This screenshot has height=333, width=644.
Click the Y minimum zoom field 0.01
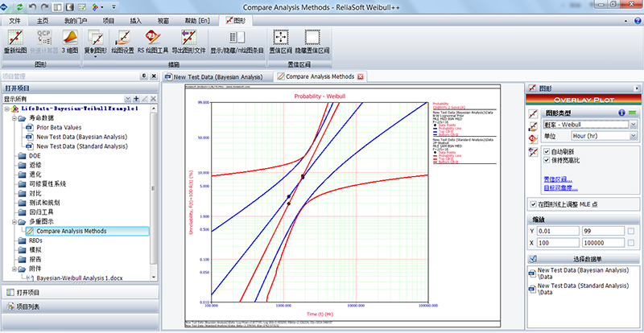click(x=558, y=231)
